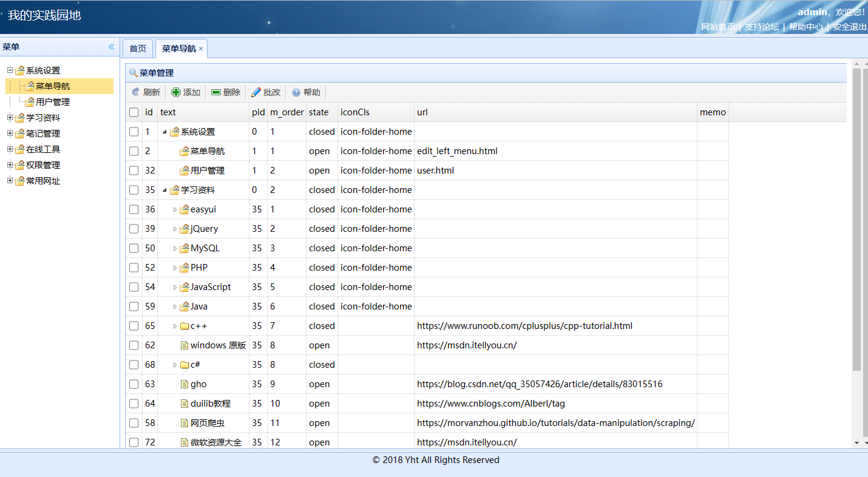Click the folder icon of the easyui row
The width and height of the screenshot is (868, 477).
point(185,209)
